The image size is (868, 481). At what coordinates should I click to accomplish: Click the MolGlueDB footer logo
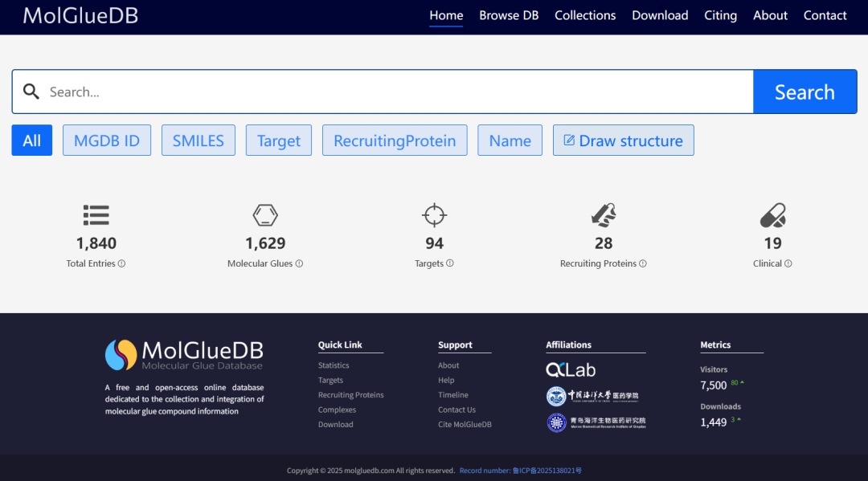(184, 355)
